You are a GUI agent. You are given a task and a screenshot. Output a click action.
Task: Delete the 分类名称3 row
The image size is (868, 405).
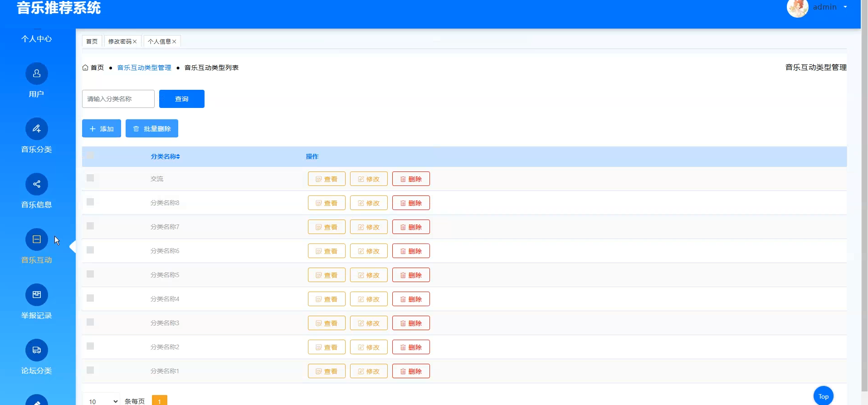[411, 323]
